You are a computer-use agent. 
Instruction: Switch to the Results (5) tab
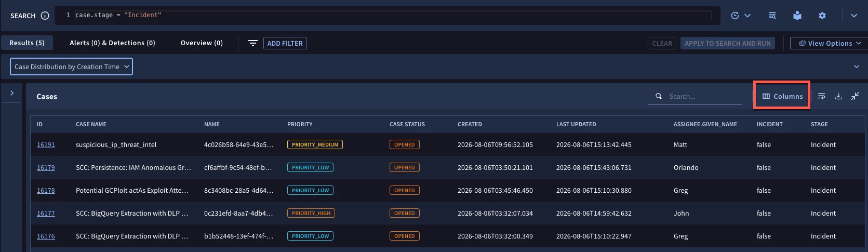27,43
